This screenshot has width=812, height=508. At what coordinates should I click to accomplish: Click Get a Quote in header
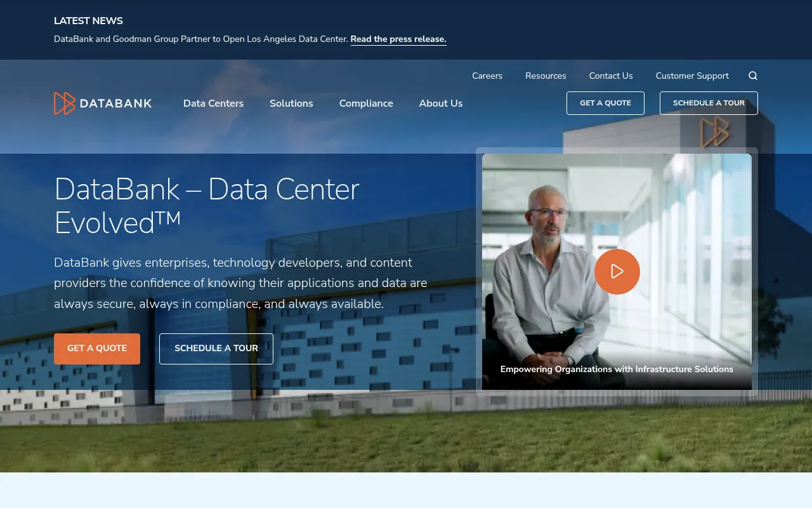[605, 103]
